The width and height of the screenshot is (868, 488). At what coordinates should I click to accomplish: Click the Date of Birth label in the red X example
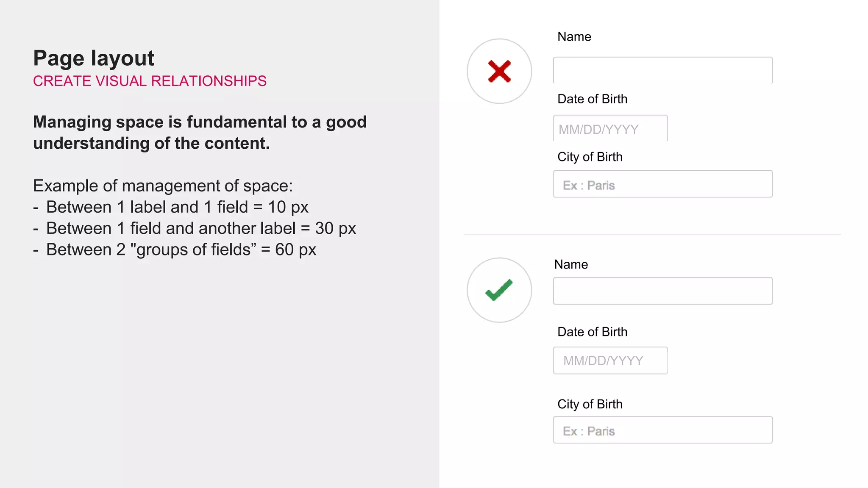pyautogui.click(x=592, y=99)
